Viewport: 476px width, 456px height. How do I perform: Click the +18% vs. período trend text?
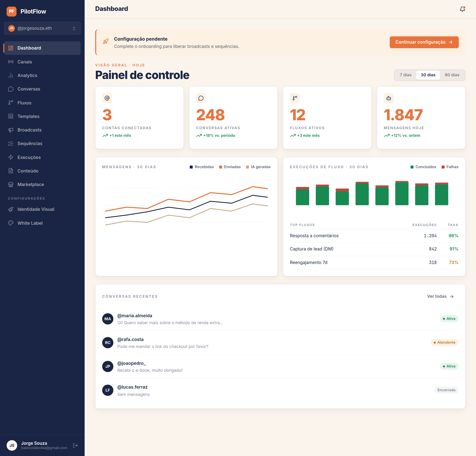(219, 135)
